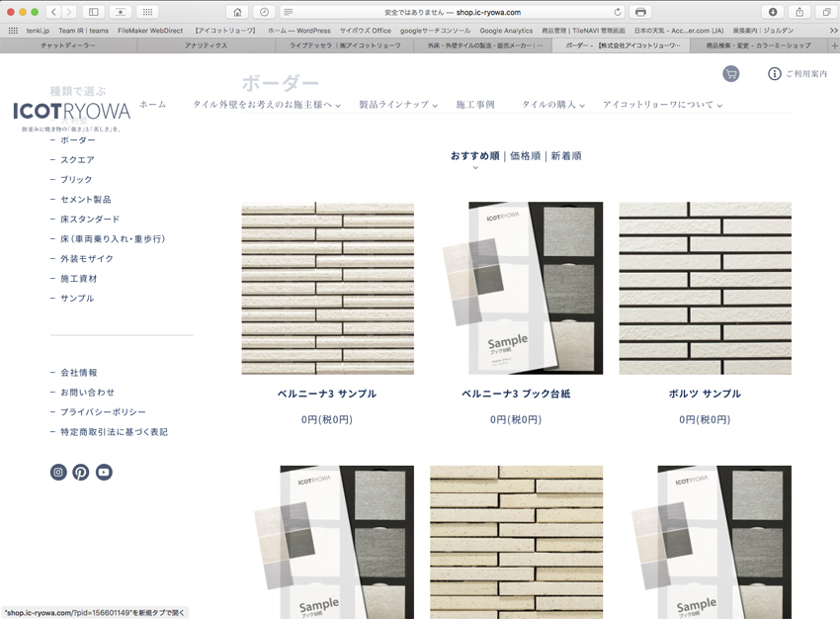Reload the page with the refresh icon

pos(618,12)
